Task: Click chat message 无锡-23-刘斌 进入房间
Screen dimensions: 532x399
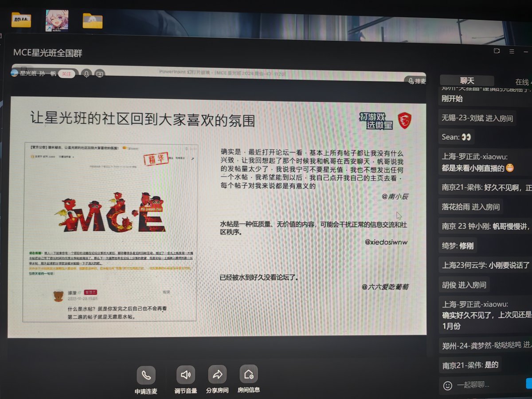Action: 477,118
